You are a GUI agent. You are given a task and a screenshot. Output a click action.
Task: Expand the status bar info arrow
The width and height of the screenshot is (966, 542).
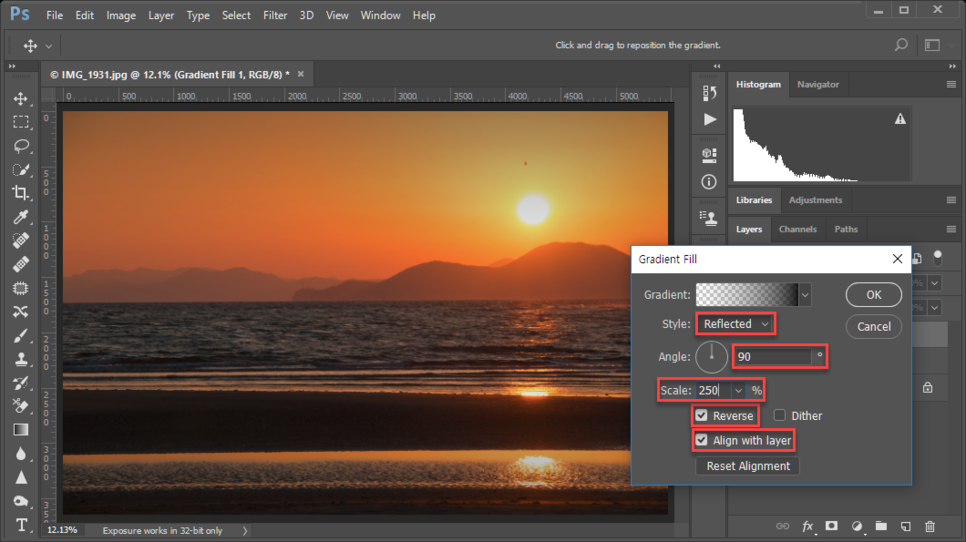pyautogui.click(x=245, y=530)
